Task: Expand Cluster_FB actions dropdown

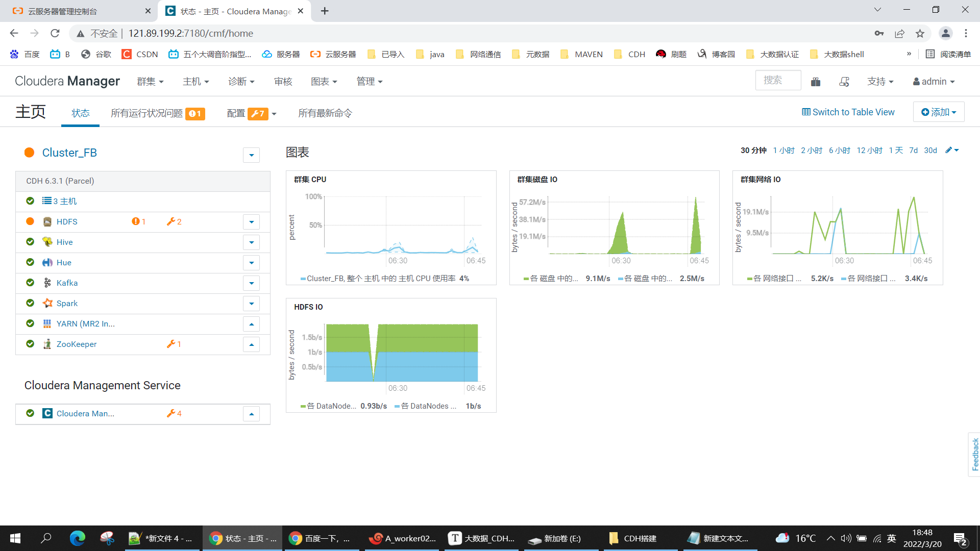Action: (251, 155)
